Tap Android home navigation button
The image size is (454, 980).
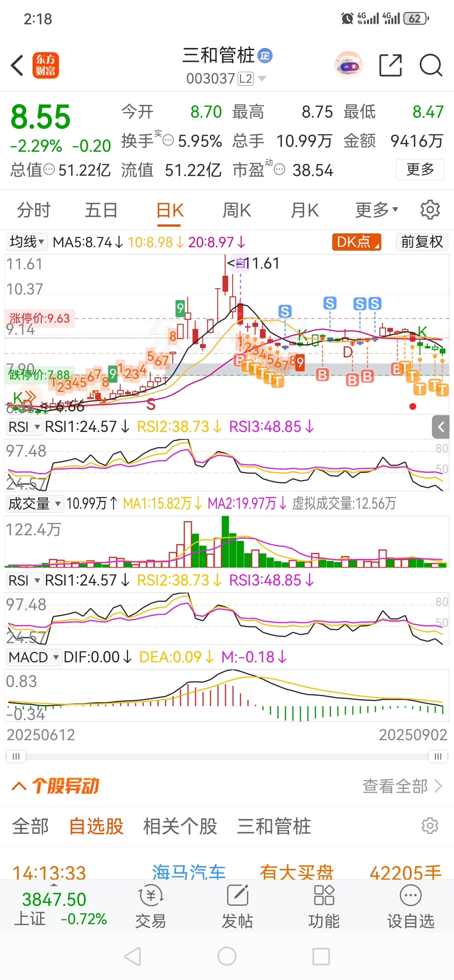227,956
